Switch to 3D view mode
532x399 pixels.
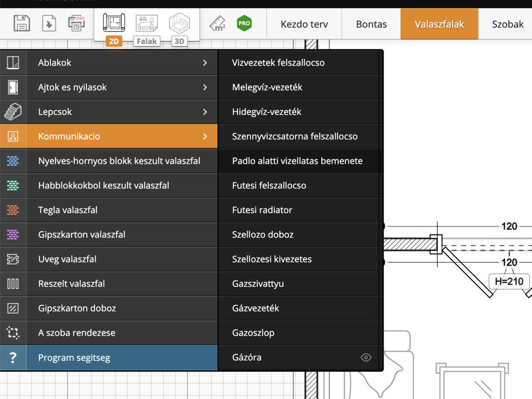[179, 29]
